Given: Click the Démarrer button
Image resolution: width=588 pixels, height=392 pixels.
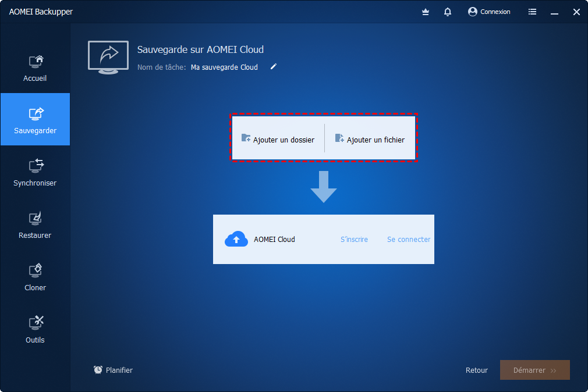Looking at the screenshot, I should point(535,370).
